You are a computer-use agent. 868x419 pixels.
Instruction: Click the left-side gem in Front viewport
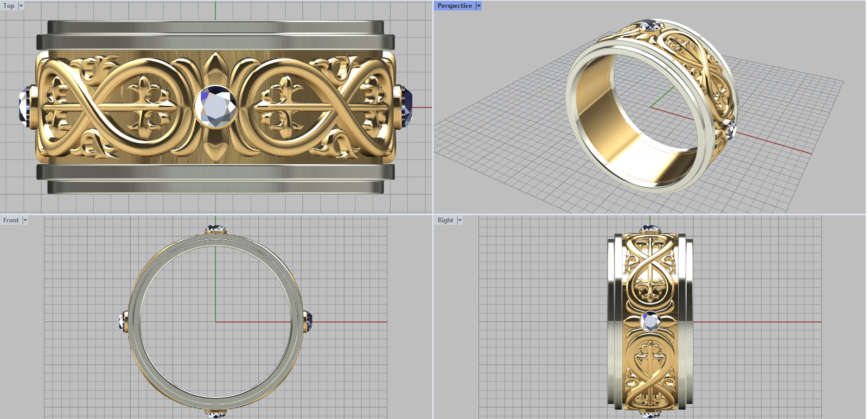point(123,322)
